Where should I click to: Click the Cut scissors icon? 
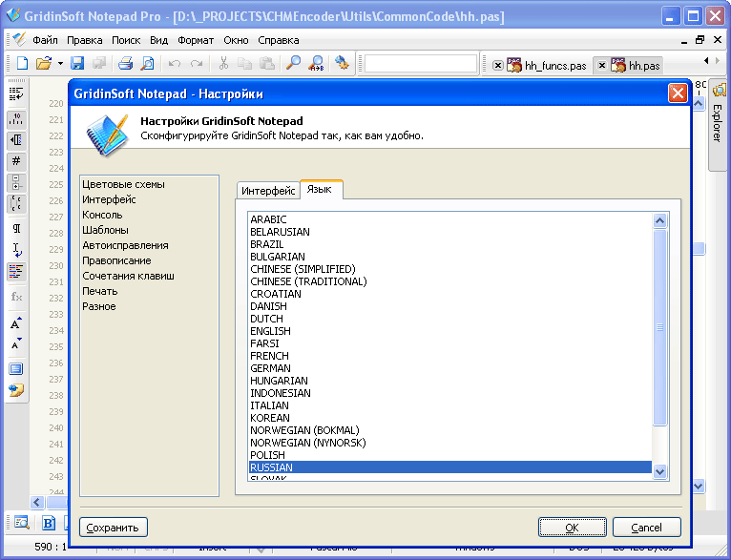(223, 63)
